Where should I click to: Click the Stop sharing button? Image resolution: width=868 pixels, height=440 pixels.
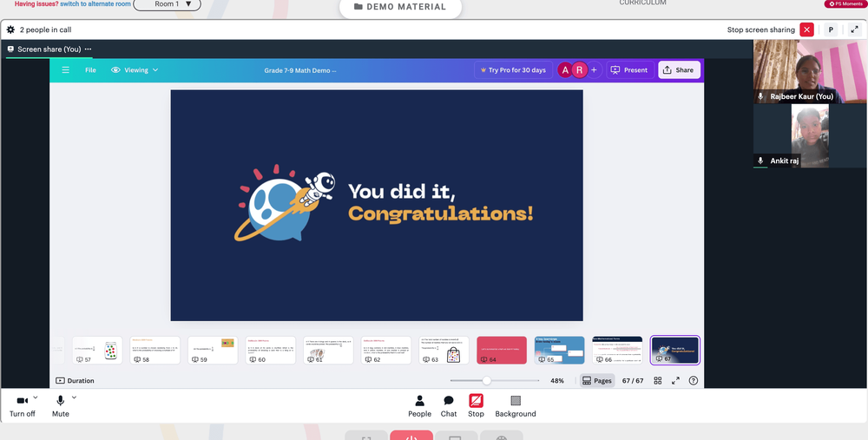pos(476,405)
